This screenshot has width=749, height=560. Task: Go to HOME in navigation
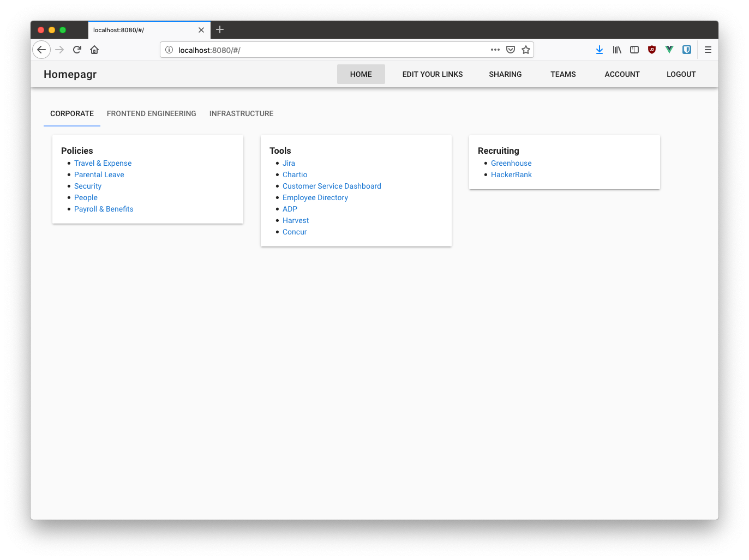click(361, 74)
